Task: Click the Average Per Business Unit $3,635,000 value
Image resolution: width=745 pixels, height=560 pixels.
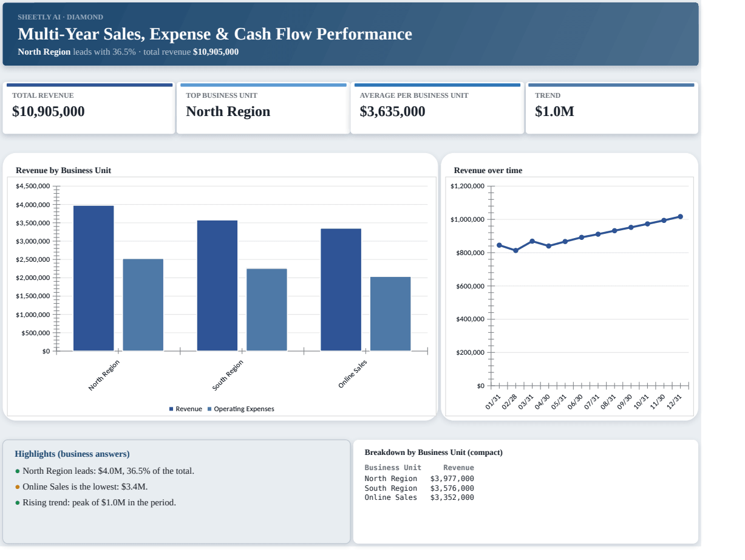Action: tap(392, 112)
